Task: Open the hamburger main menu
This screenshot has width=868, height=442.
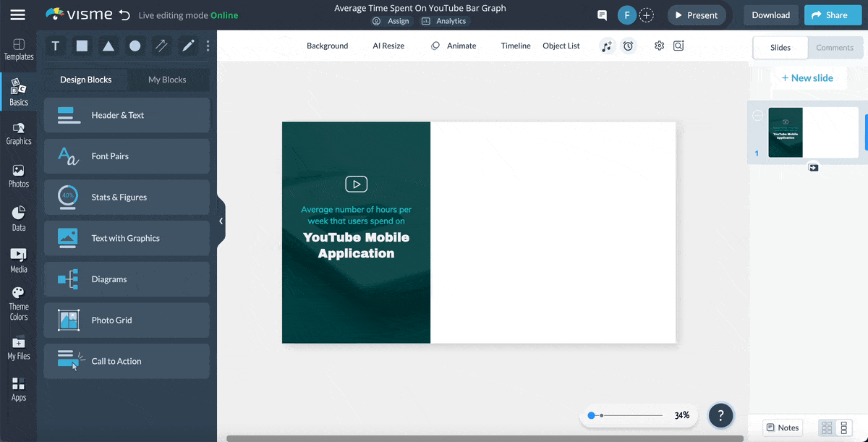Action: 17,15
